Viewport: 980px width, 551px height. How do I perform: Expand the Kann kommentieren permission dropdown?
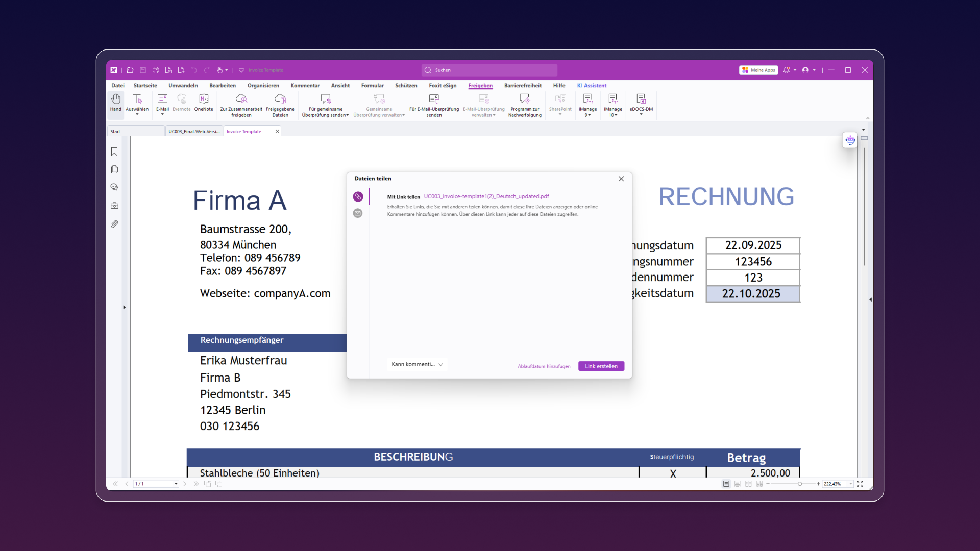point(417,364)
